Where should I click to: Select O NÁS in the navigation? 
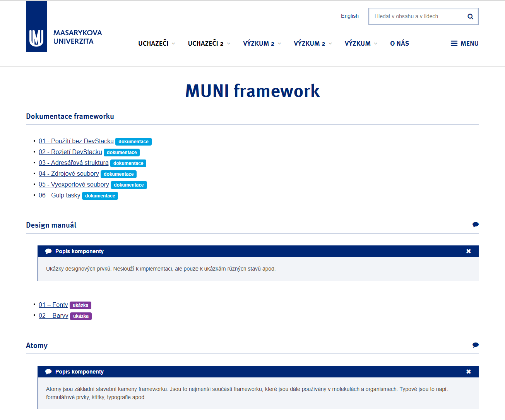click(399, 43)
